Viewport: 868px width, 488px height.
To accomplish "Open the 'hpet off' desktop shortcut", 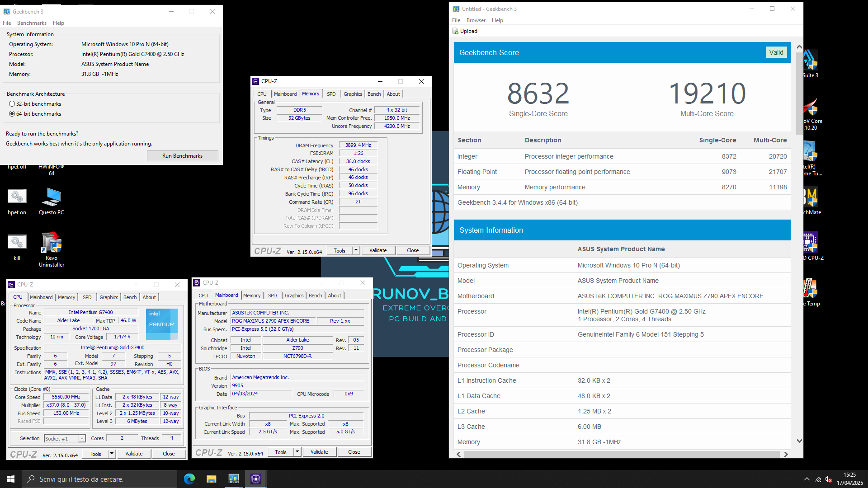I will 17,167.
